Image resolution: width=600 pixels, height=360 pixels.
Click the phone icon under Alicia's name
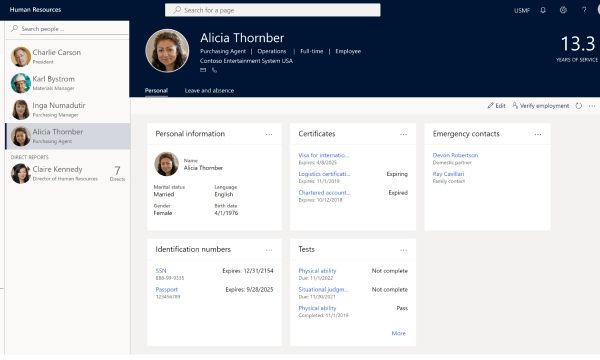pos(214,70)
